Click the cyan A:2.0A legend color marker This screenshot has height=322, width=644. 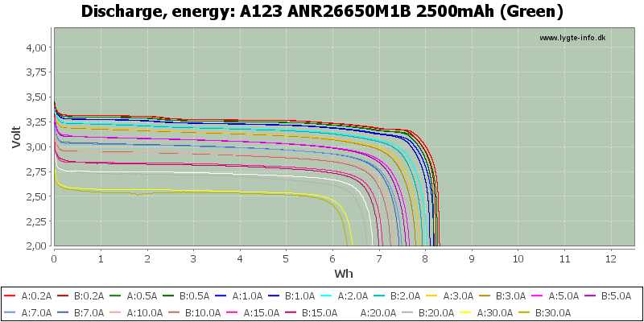328,295
